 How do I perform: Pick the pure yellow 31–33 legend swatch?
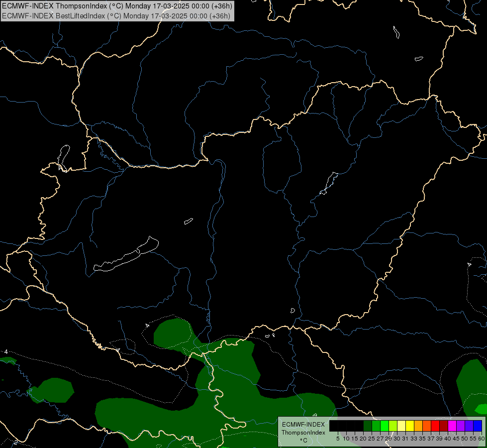[x=410, y=426]
